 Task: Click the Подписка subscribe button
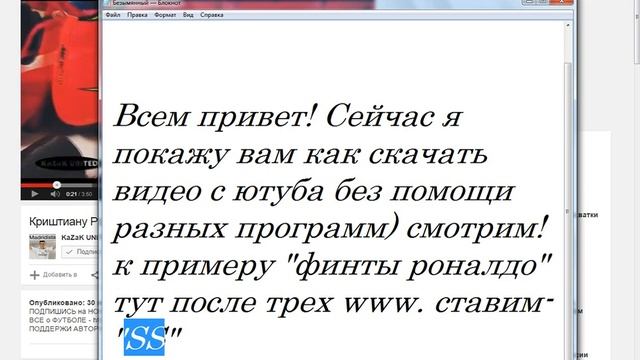coord(80,252)
